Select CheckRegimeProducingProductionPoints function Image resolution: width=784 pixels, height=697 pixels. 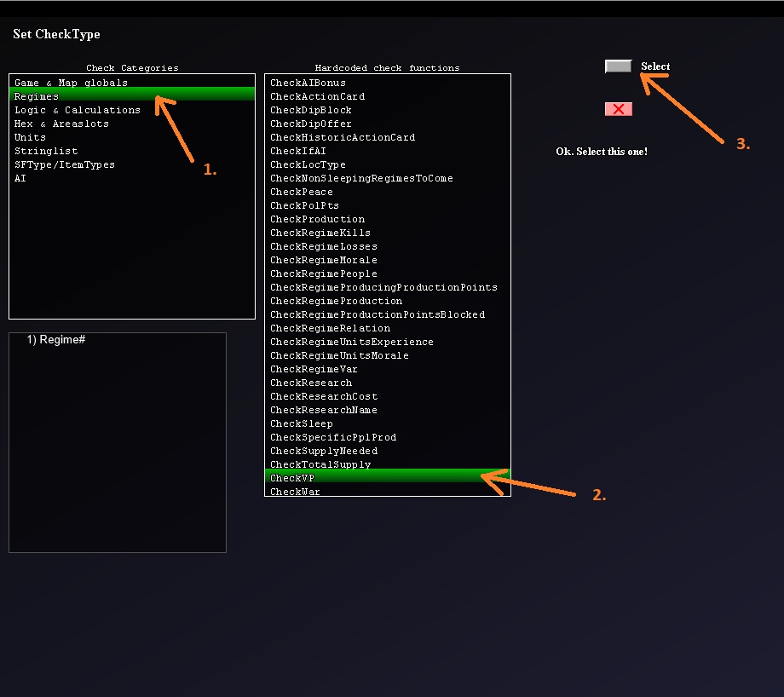(x=388, y=287)
